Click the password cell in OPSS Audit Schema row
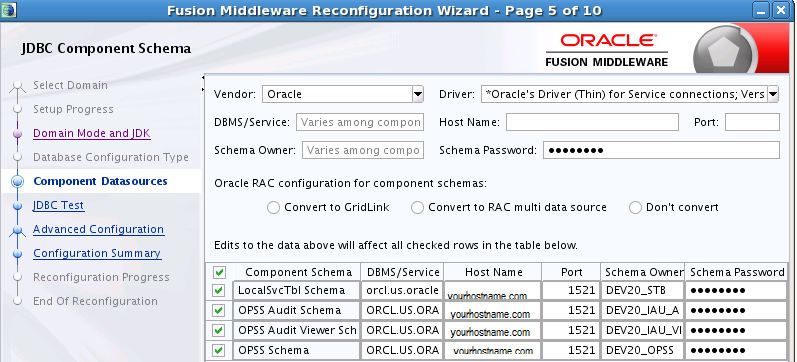 (x=737, y=311)
